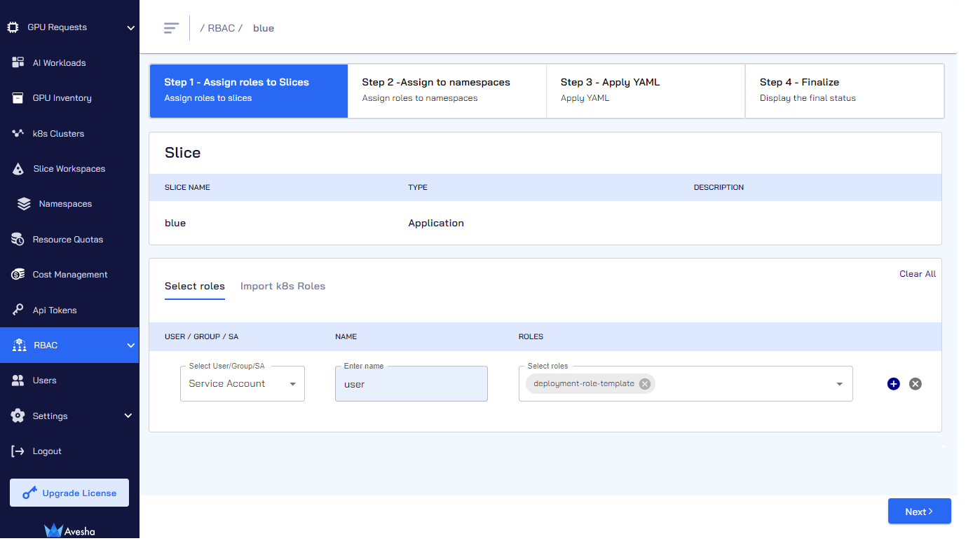The height and width of the screenshot is (548, 980).
Task: Open the Select roles dropdown arrow
Action: click(840, 384)
